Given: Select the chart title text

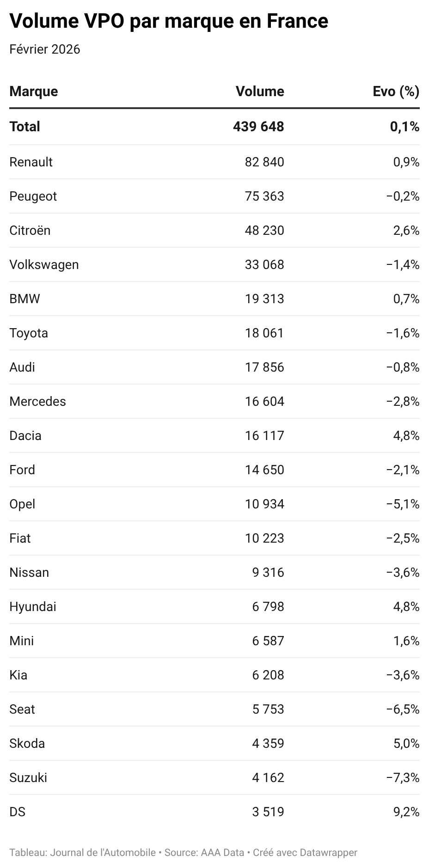Looking at the screenshot, I should (x=169, y=21).
